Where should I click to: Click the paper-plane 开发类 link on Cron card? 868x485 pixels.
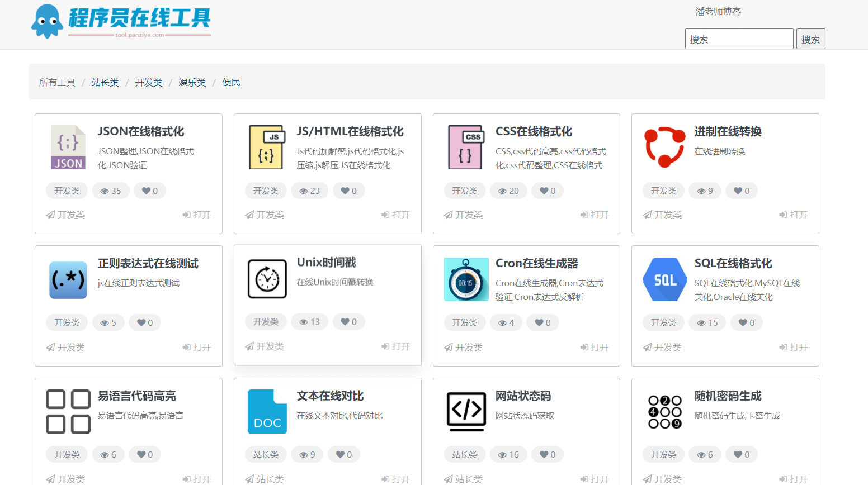pos(463,347)
